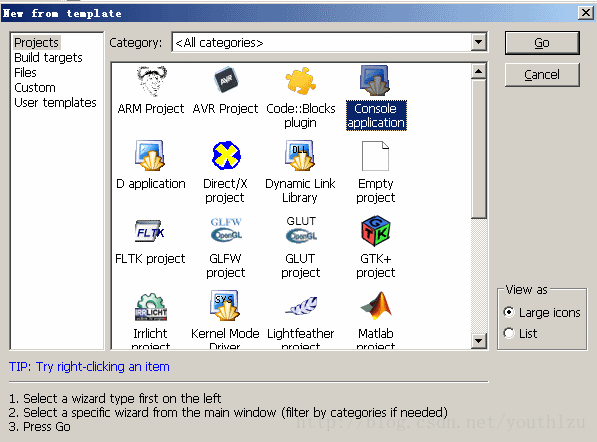Select the ARM Project icon

click(x=152, y=81)
